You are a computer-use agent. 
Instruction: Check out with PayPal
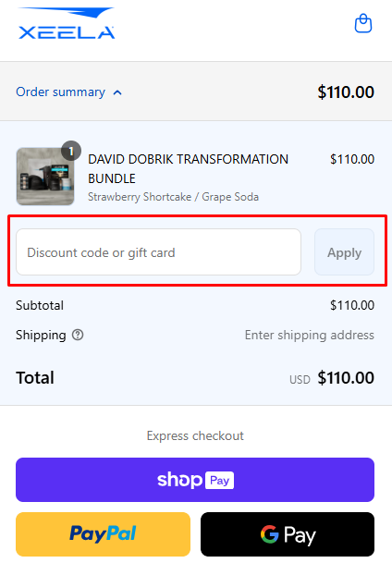click(103, 534)
